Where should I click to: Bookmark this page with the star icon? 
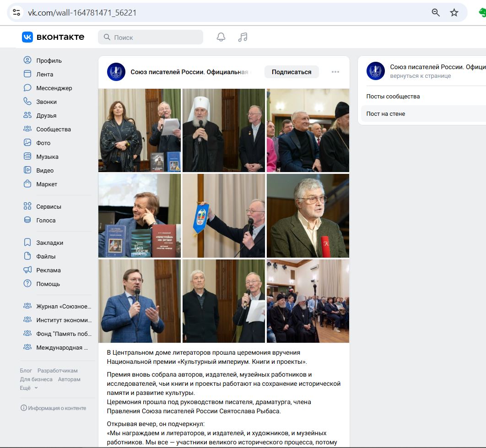coord(454,12)
